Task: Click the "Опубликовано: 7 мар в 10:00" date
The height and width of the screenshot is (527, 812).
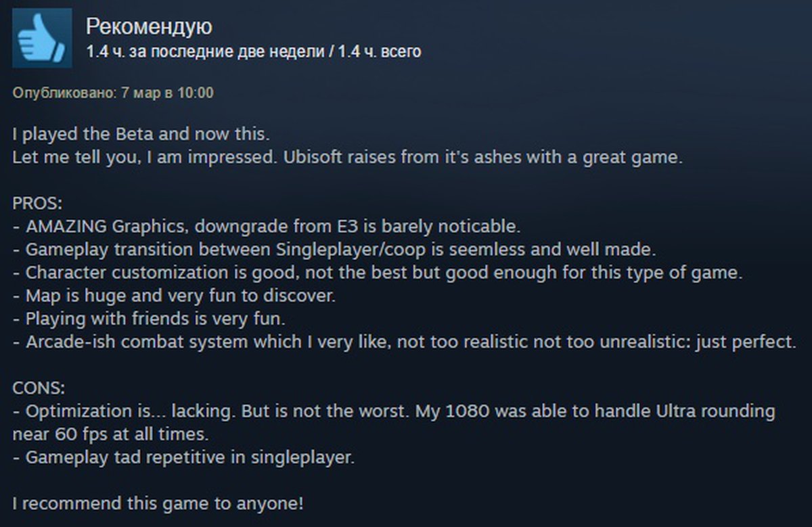Action: coord(113,93)
